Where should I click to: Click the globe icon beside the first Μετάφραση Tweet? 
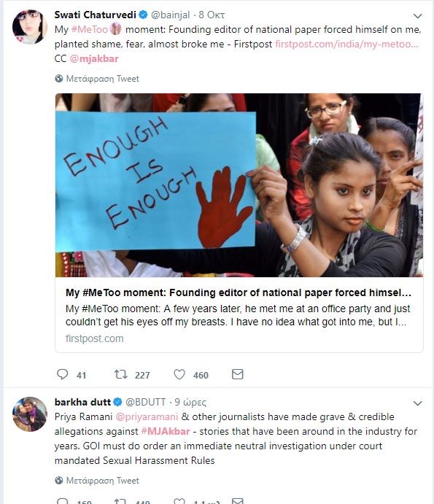59,79
